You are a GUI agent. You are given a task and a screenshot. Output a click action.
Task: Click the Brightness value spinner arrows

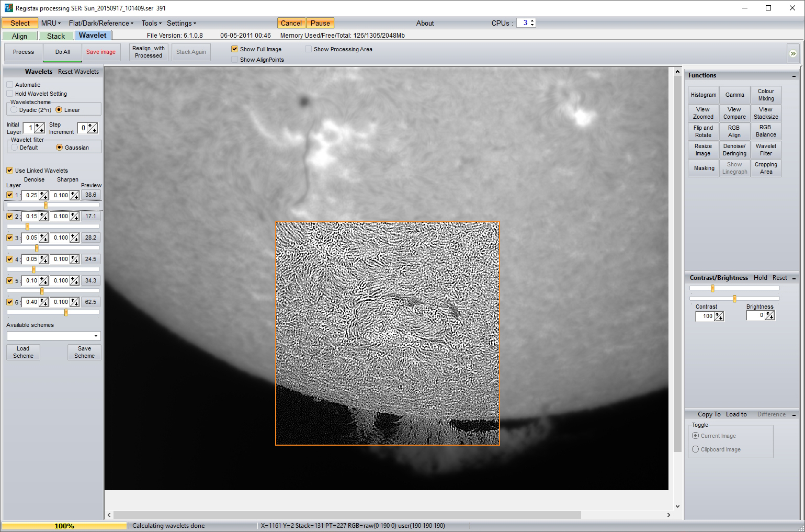pyautogui.click(x=769, y=315)
